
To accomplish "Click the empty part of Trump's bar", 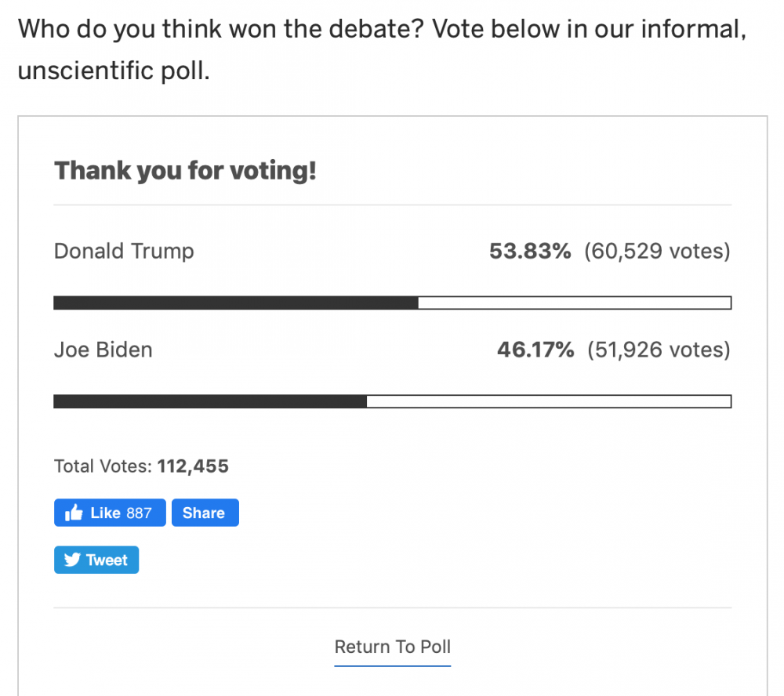I will [574, 303].
